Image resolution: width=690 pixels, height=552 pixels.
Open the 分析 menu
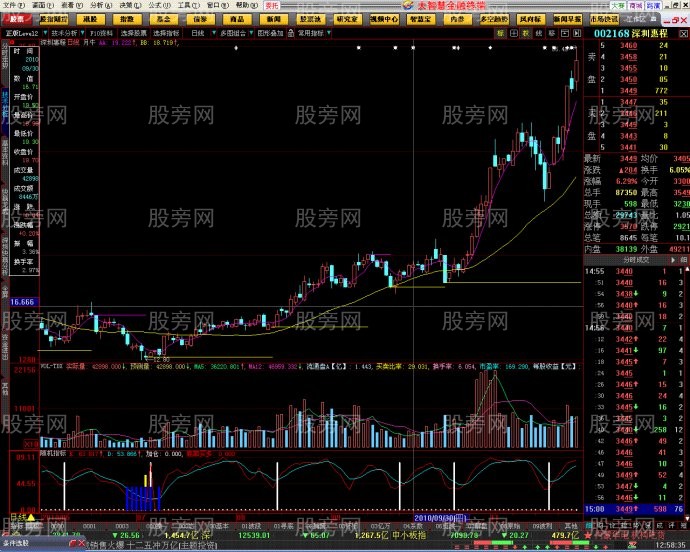(101, 5)
